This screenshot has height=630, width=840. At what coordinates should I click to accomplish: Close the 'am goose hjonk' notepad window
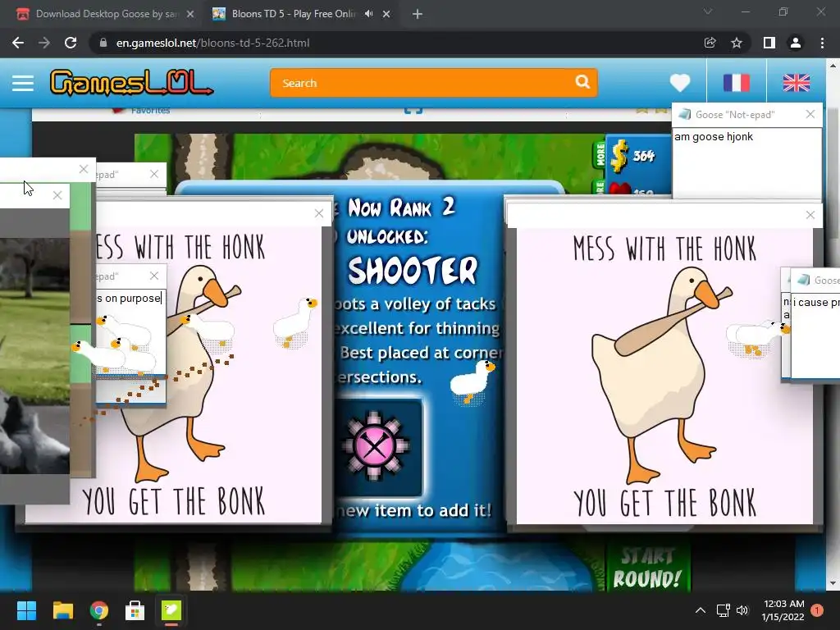point(810,114)
